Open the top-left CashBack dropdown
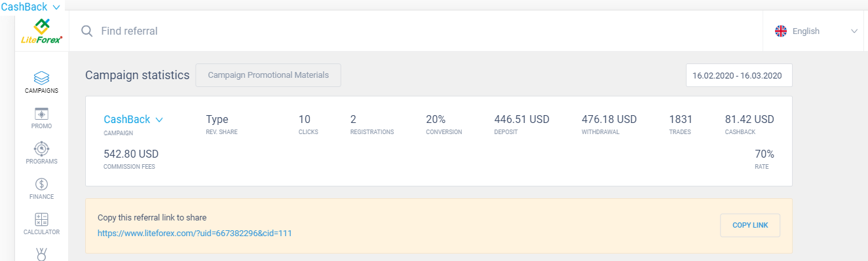Screen dimensions: 868x261 (x=31, y=7)
